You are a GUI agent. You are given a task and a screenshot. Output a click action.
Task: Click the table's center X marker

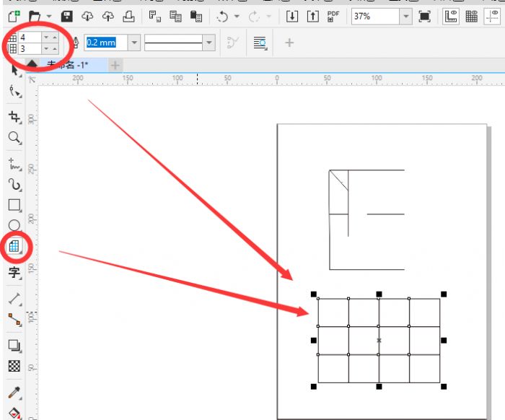379,341
